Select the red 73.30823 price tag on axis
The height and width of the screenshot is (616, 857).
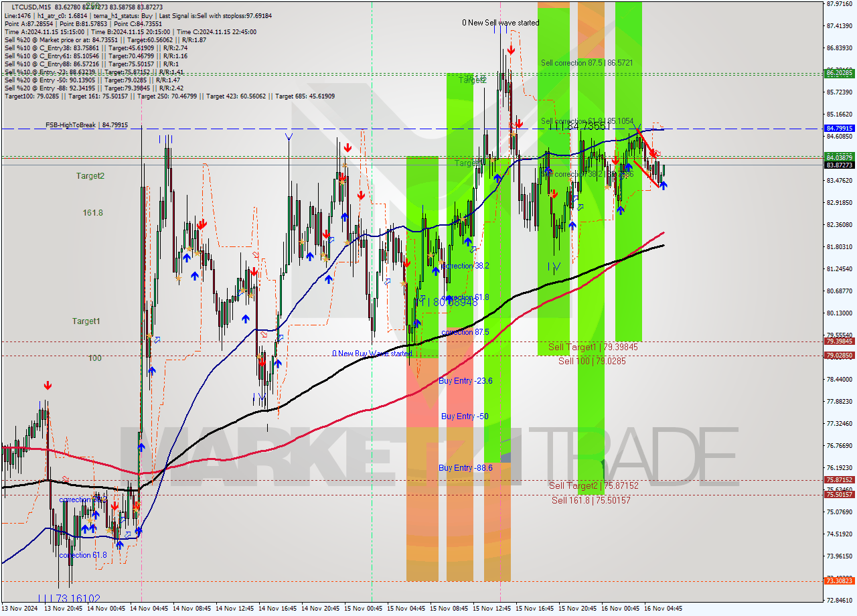tap(839, 581)
